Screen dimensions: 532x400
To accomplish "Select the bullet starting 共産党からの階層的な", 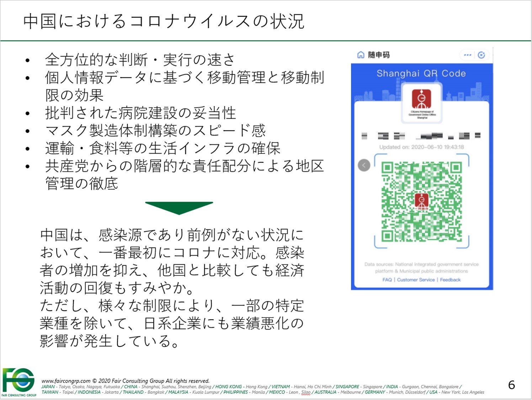I will tap(185, 175).
